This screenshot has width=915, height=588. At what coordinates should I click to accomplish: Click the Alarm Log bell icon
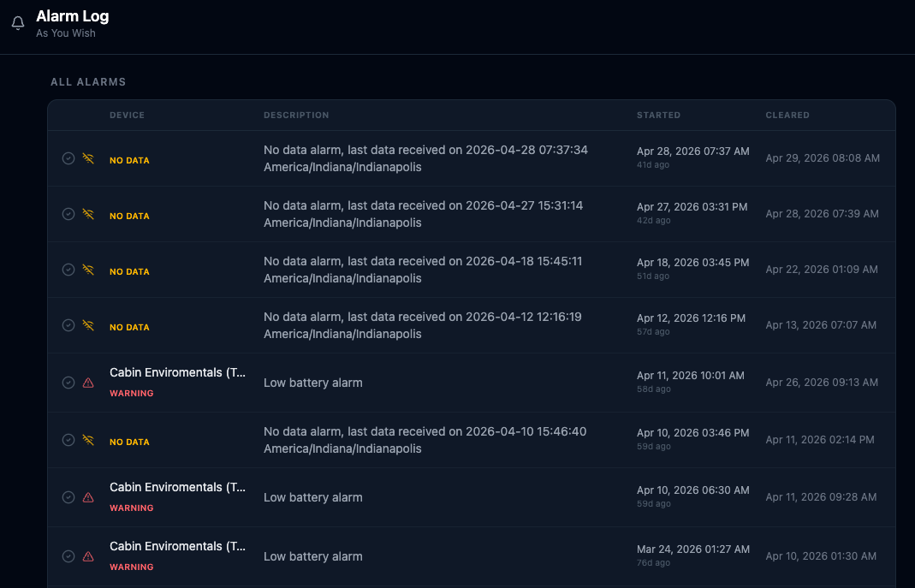point(18,23)
